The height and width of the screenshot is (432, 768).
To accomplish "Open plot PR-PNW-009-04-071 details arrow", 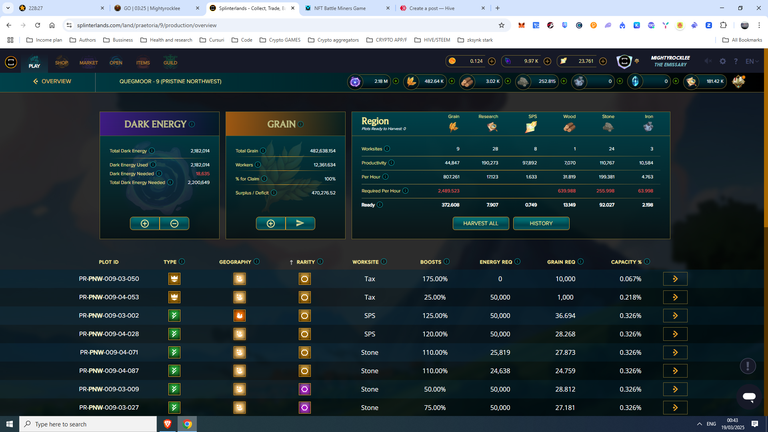I will [x=675, y=352].
